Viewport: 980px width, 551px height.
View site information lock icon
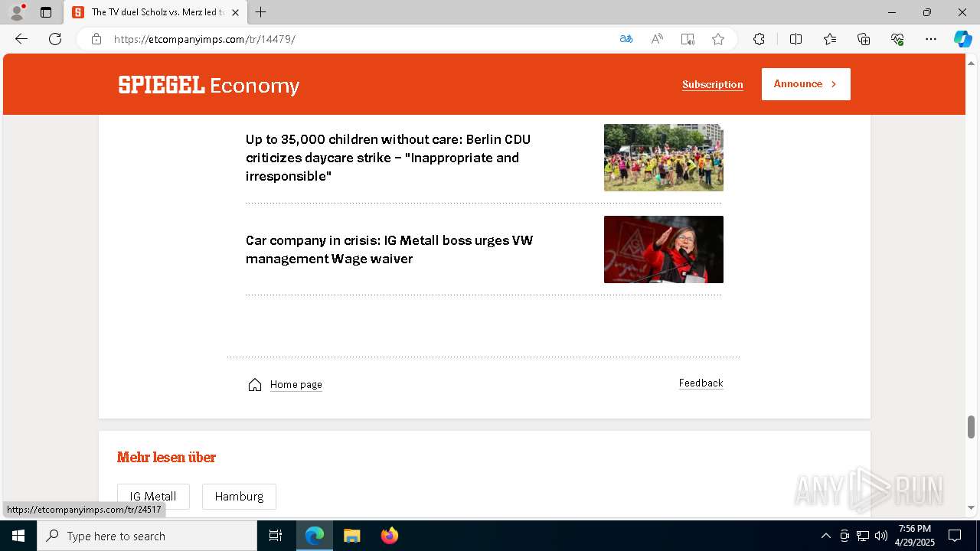pyautogui.click(x=96, y=39)
